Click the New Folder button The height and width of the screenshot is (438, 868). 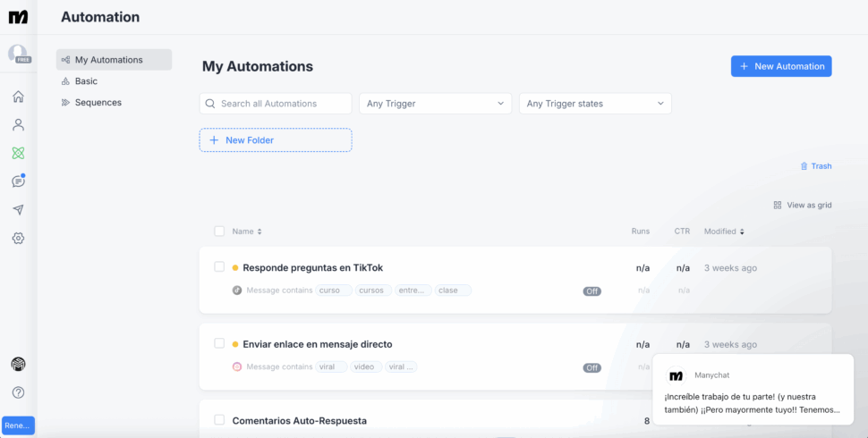tap(276, 140)
